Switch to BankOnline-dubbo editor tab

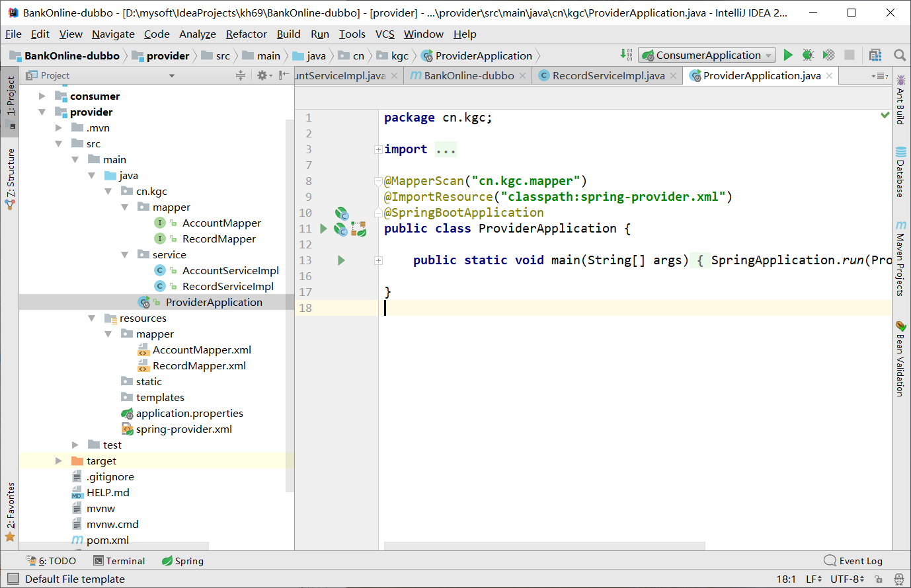pyautogui.click(x=469, y=76)
